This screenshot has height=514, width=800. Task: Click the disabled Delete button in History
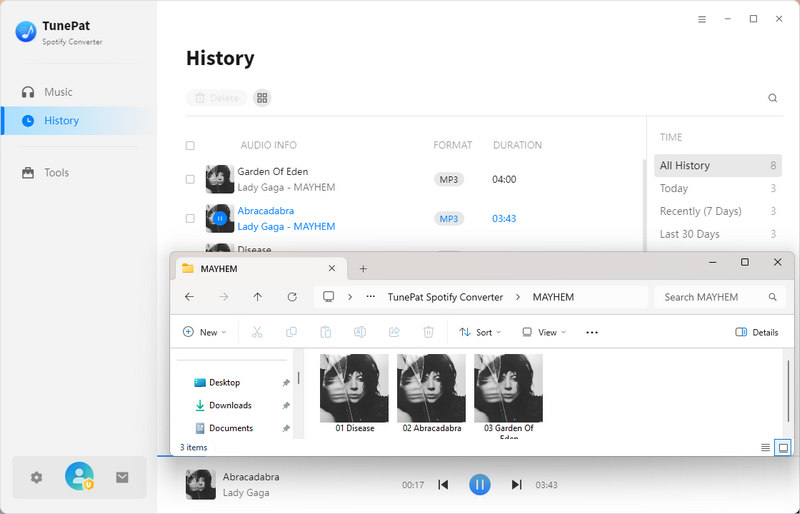(216, 98)
